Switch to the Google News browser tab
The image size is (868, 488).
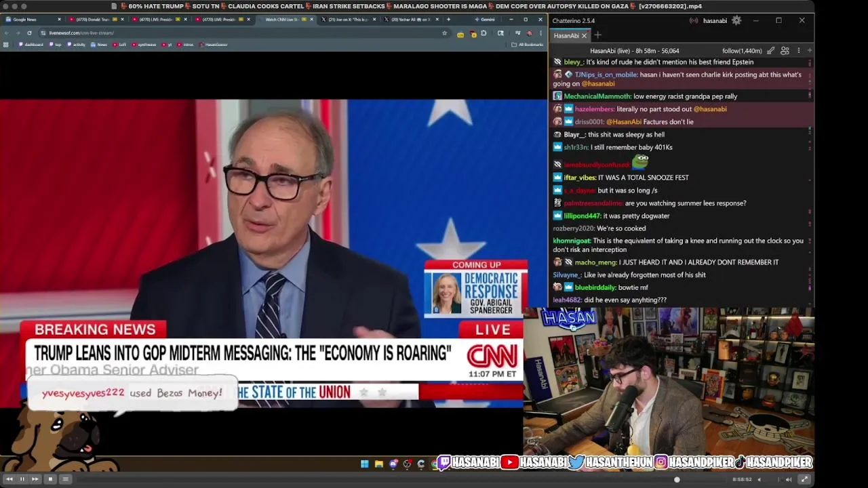click(x=33, y=20)
